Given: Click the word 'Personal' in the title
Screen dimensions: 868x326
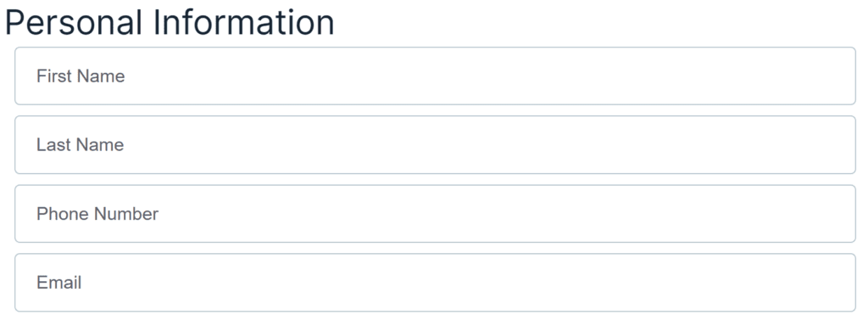Looking at the screenshot, I should click(75, 22).
